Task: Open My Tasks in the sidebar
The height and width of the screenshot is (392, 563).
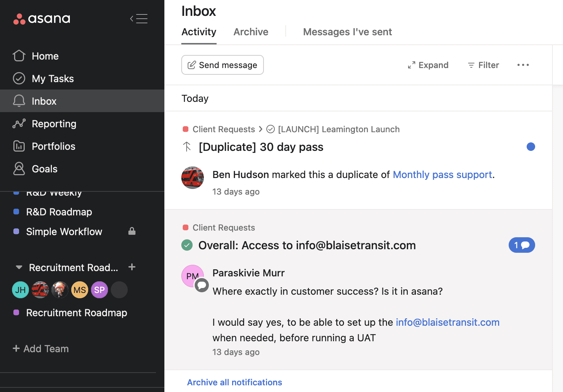Action: tap(82, 78)
